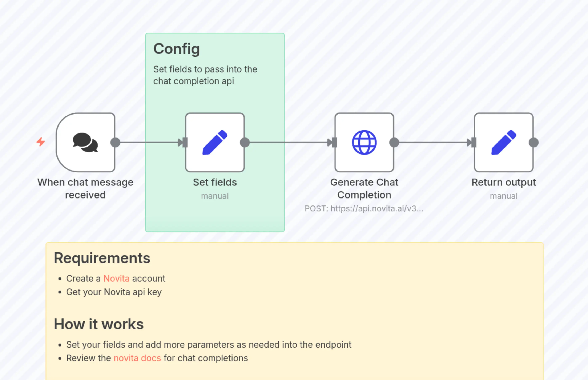The width and height of the screenshot is (588, 380).
Task: Select the chat message trigger node icon
Action: [x=85, y=142]
